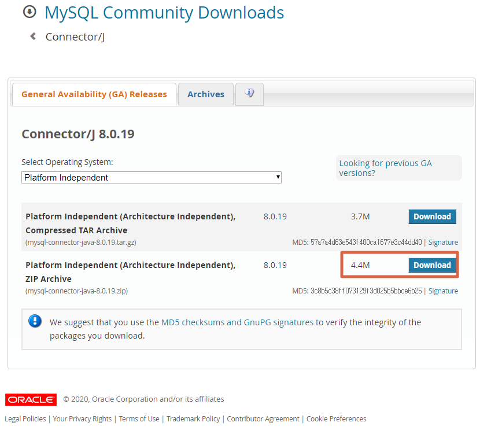Open Contributor Agreement footer link
Image resolution: width=480 pixels, height=448 pixels.
[x=263, y=419]
